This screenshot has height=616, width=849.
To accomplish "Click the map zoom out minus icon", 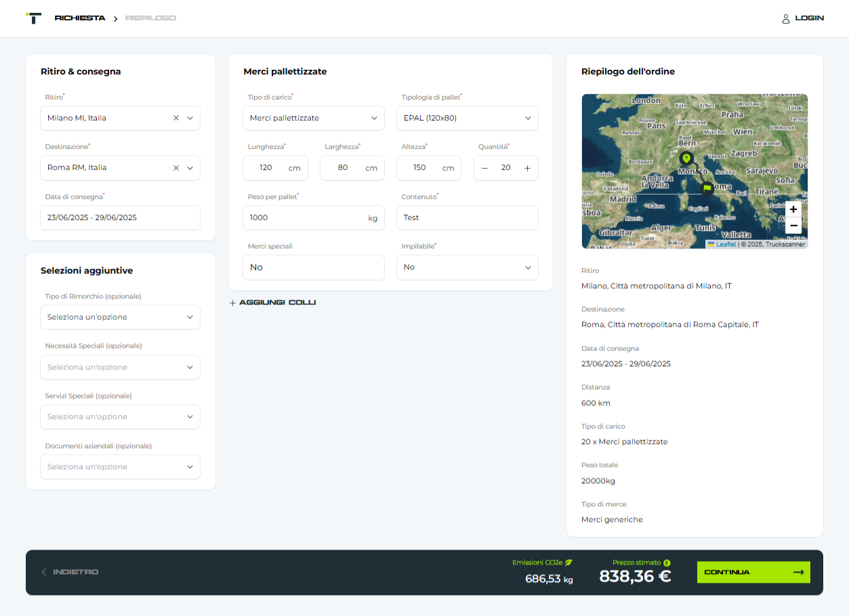I will (x=793, y=226).
